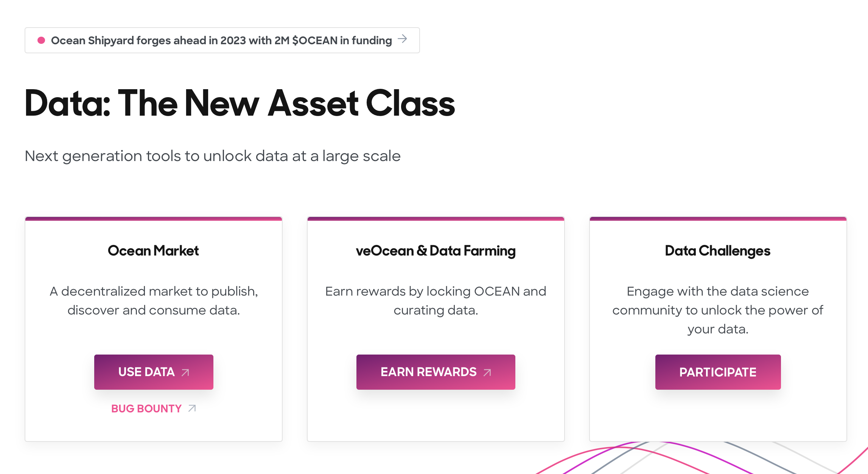Click the USE DATA button
The width and height of the screenshot is (868, 474).
click(x=154, y=372)
